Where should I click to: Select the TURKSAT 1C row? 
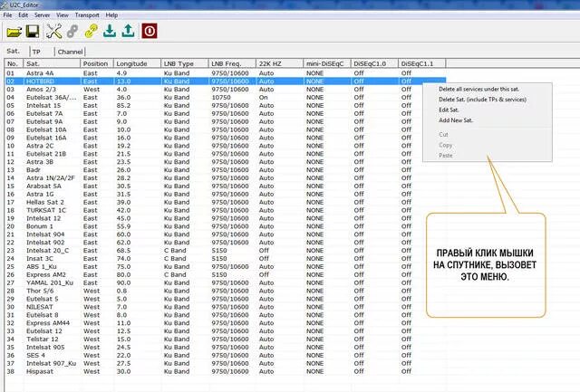point(225,210)
